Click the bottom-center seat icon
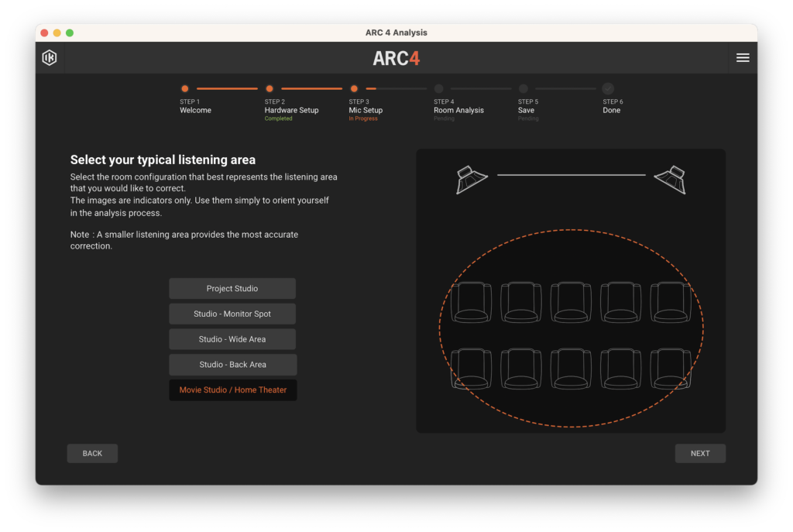The image size is (793, 532). (x=571, y=368)
